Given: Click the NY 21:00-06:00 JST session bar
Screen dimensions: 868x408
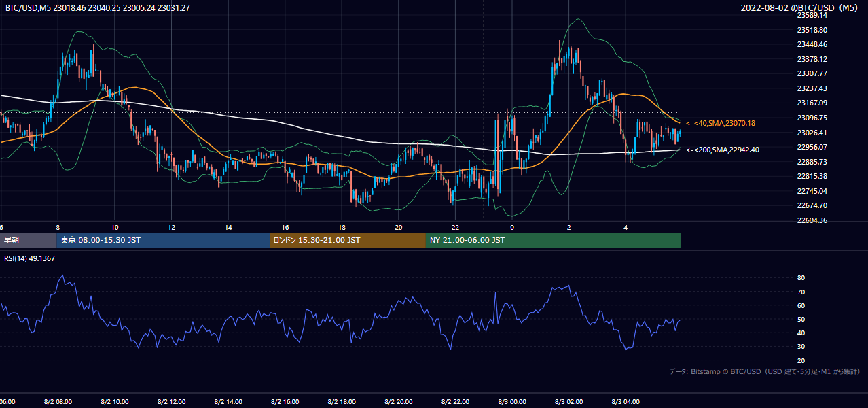Looking at the screenshot, I should [x=554, y=240].
